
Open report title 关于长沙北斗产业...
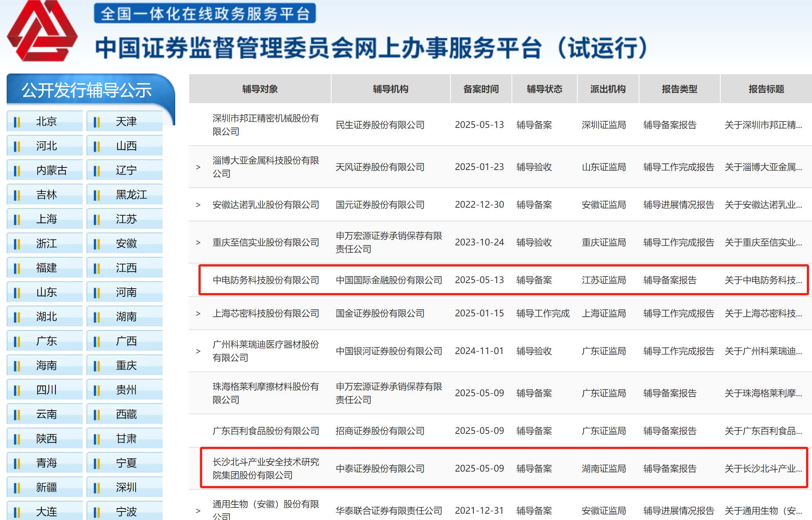click(763, 469)
